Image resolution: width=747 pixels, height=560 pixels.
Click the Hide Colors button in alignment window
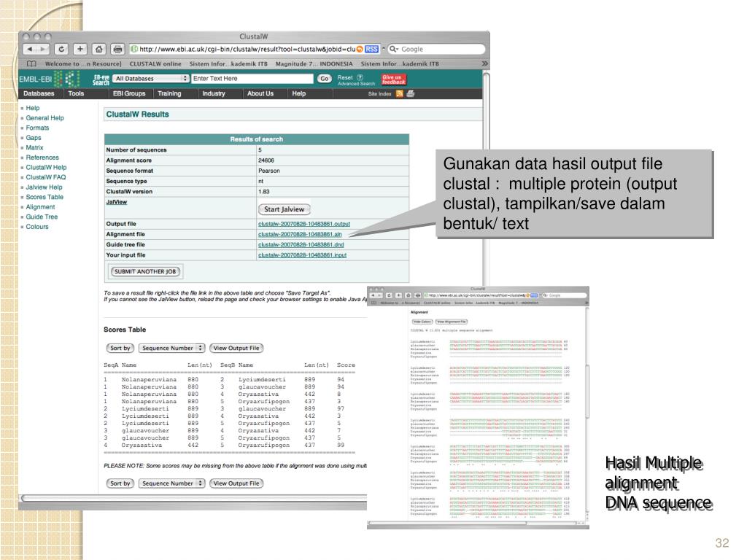coord(422,322)
